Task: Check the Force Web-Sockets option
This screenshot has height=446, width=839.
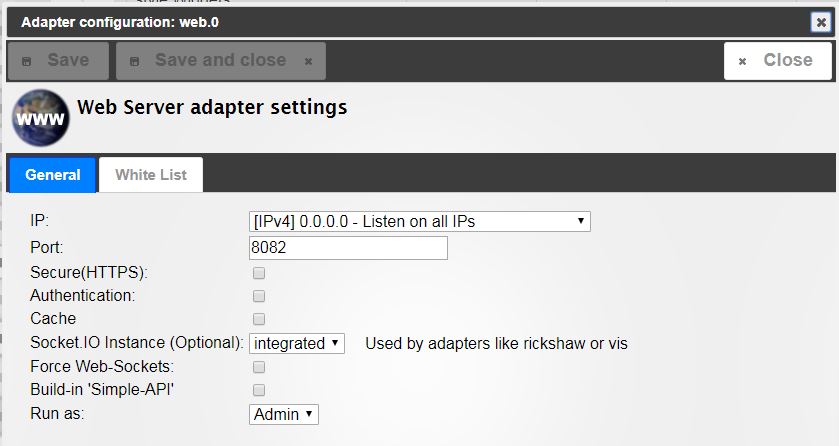Action: click(259, 367)
